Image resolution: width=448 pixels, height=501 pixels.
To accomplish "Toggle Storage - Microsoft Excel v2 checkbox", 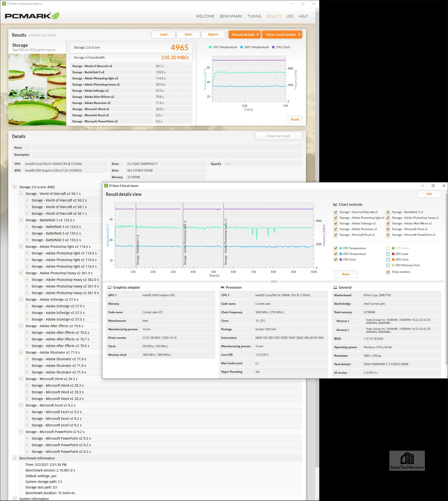I will click(336, 235).
